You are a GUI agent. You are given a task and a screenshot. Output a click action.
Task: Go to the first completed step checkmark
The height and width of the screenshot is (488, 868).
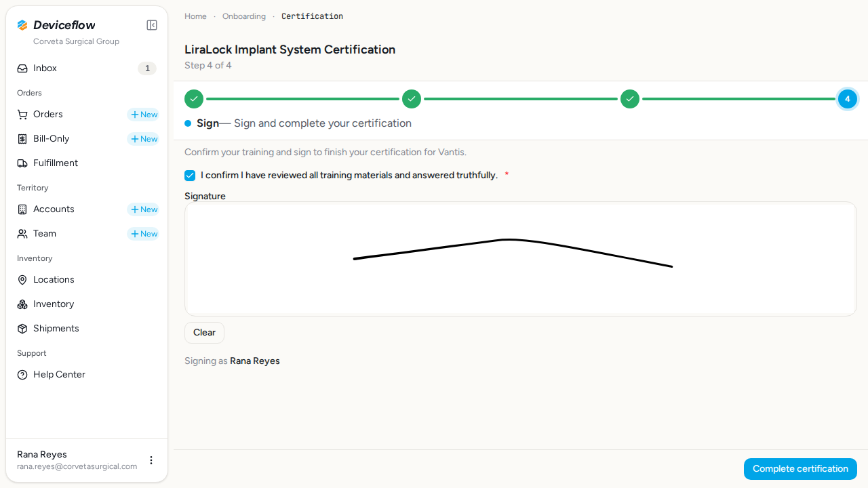pos(194,99)
